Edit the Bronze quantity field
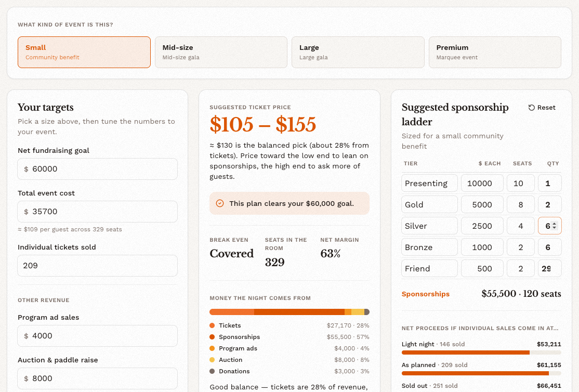This screenshot has width=579, height=392. coord(550,247)
